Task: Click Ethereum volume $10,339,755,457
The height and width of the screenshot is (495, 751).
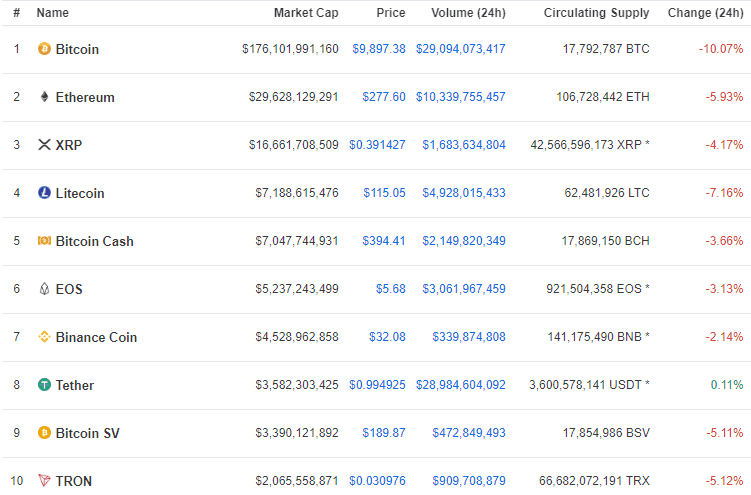Action: coord(461,97)
